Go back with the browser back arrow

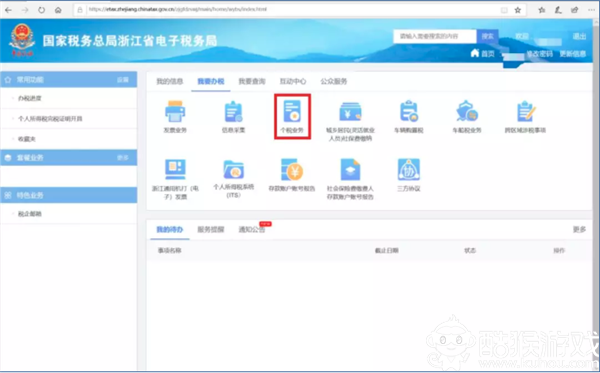point(8,10)
